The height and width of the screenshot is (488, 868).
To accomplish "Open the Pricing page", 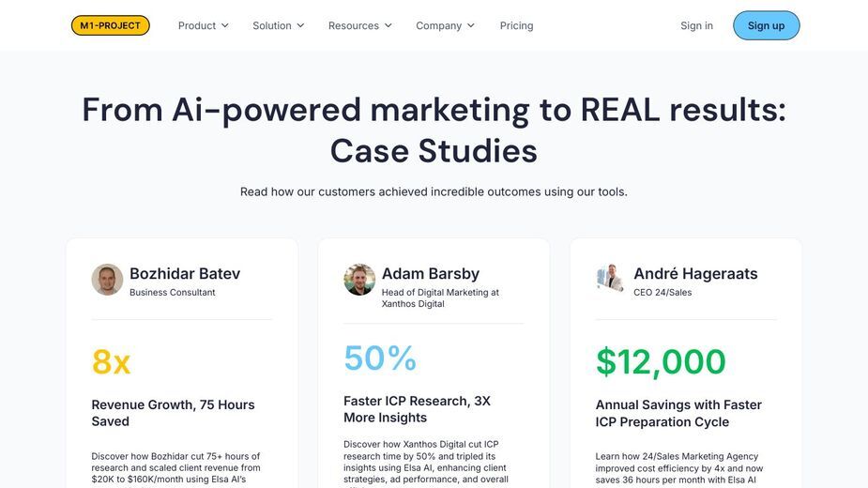I will coord(516,25).
